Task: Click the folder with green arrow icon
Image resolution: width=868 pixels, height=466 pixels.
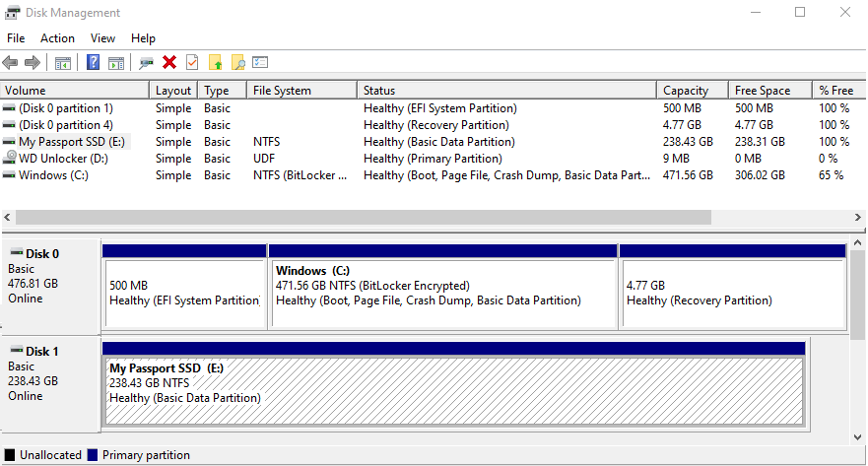Action: pos(215,63)
